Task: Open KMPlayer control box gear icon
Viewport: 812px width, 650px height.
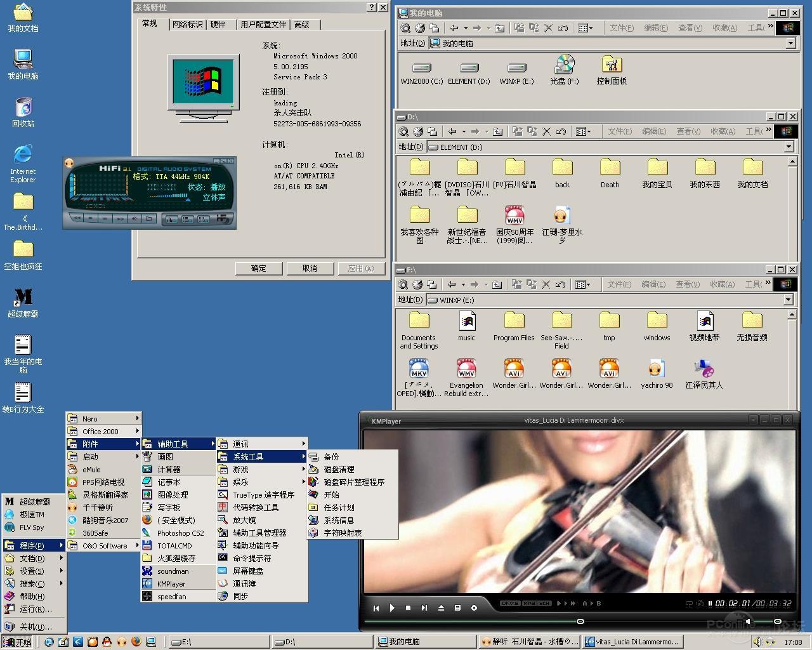Action: 474,608
